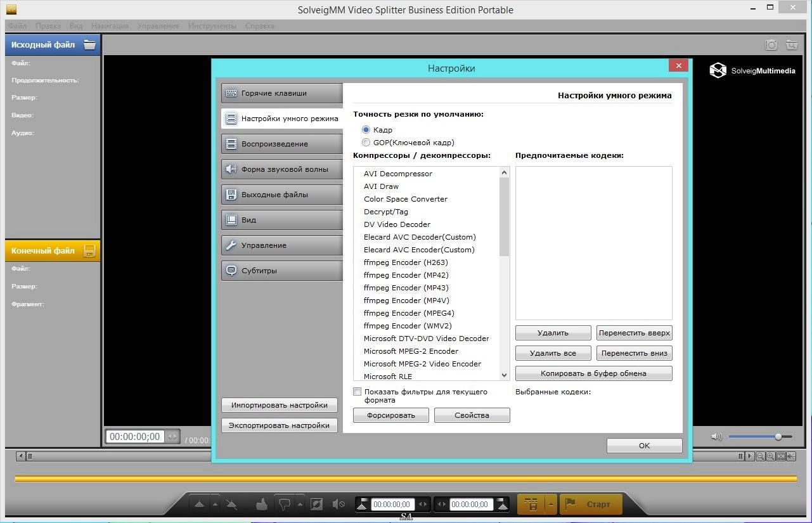Click the codec list scroll down arrow
812x523 pixels.
click(505, 375)
